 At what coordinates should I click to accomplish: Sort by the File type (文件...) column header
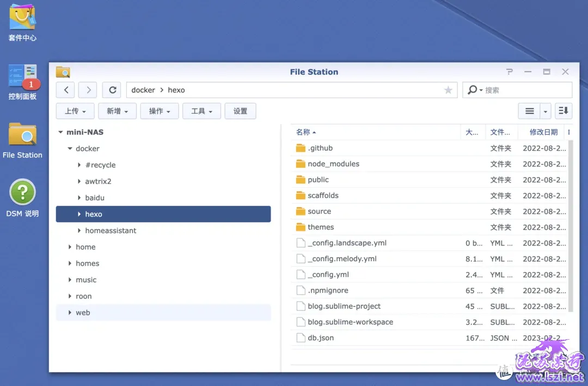tap(501, 132)
